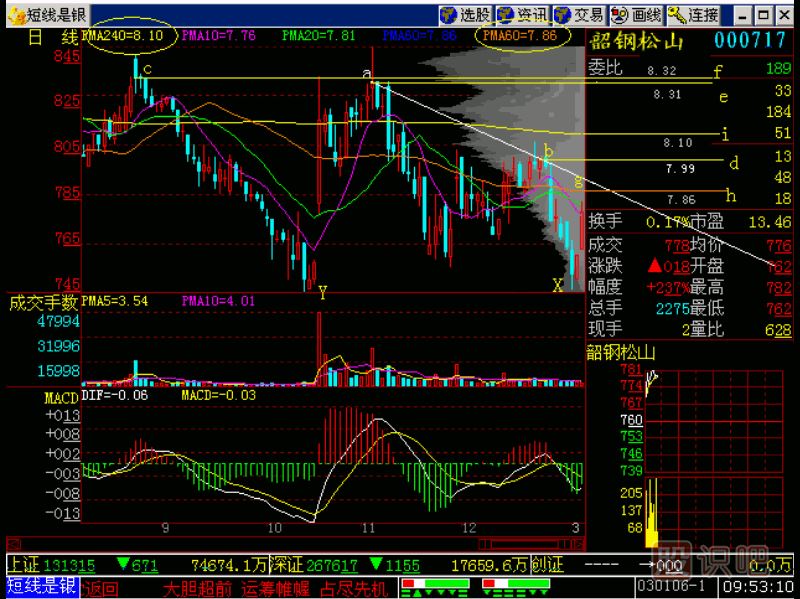Click the MACD indicator label
Image resolution: width=800 pixels, height=599 pixels.
click(x=60, y=398)
